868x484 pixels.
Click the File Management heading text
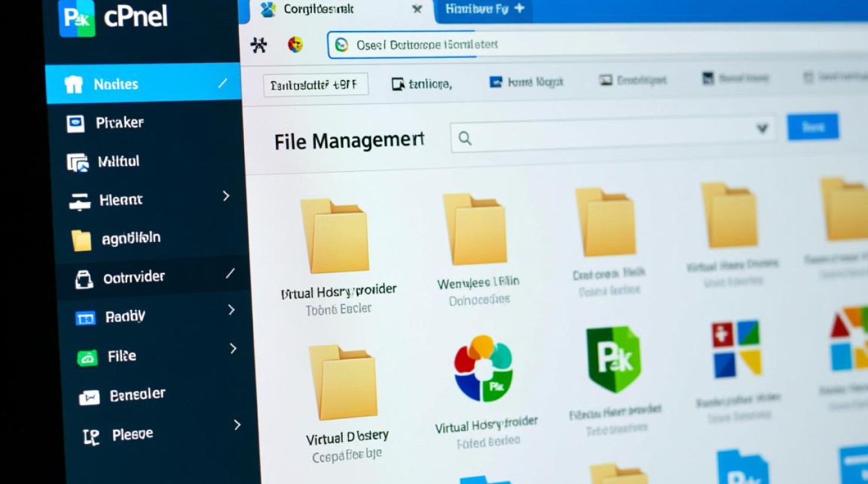pos(349,141)
